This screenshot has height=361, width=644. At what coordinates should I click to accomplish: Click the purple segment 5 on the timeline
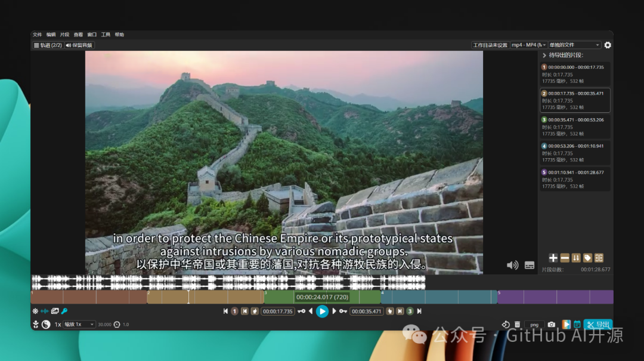555,297
